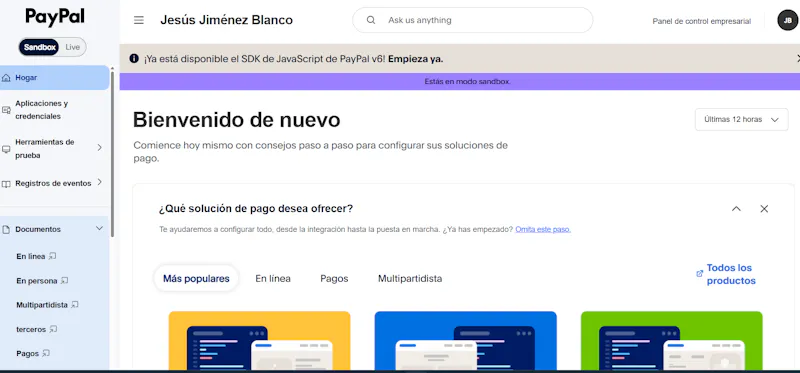Click the Aplicaciones y credenciales icon
The height and width of the screenshot is (373, 800).
(x=6, y=110)
